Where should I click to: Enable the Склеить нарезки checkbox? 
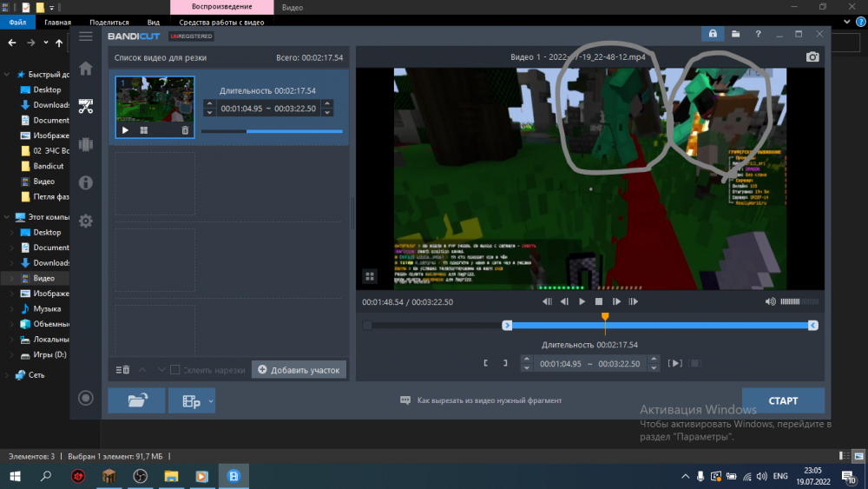(175, 369)
